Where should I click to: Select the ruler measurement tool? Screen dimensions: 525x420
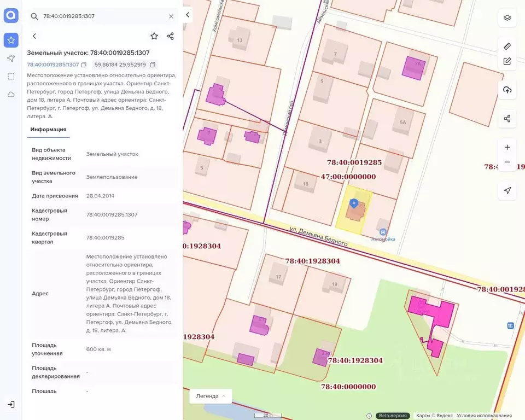pyautogui.click(x=507, y=46)
